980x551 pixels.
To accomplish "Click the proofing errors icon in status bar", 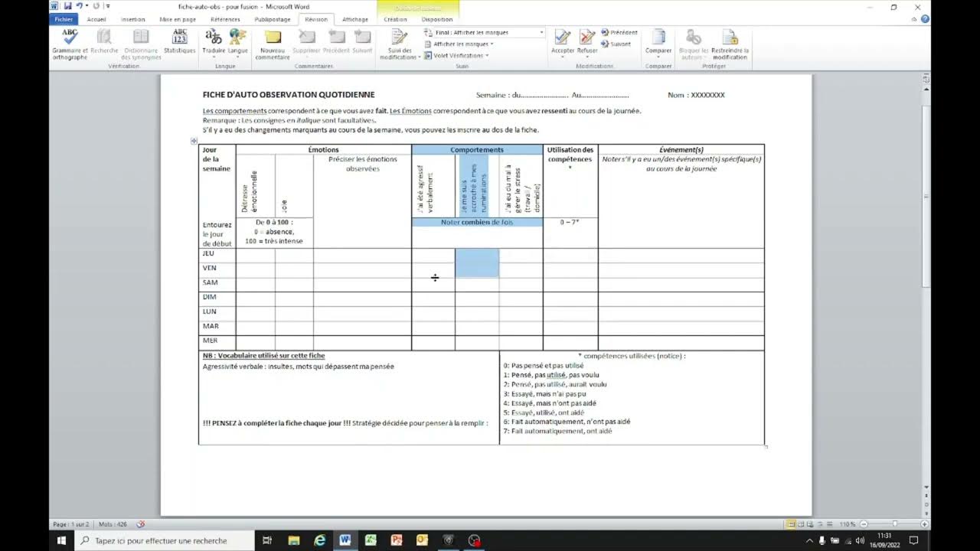I will [x=140, y=524].
